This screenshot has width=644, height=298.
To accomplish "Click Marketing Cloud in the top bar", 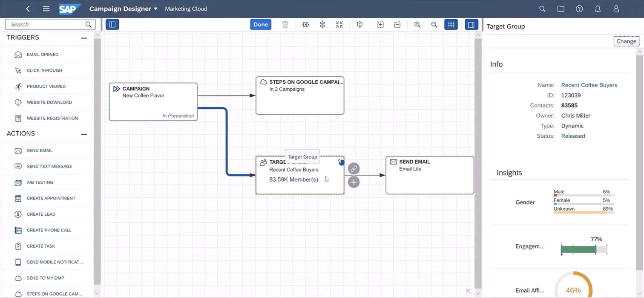I will [186, 9].
